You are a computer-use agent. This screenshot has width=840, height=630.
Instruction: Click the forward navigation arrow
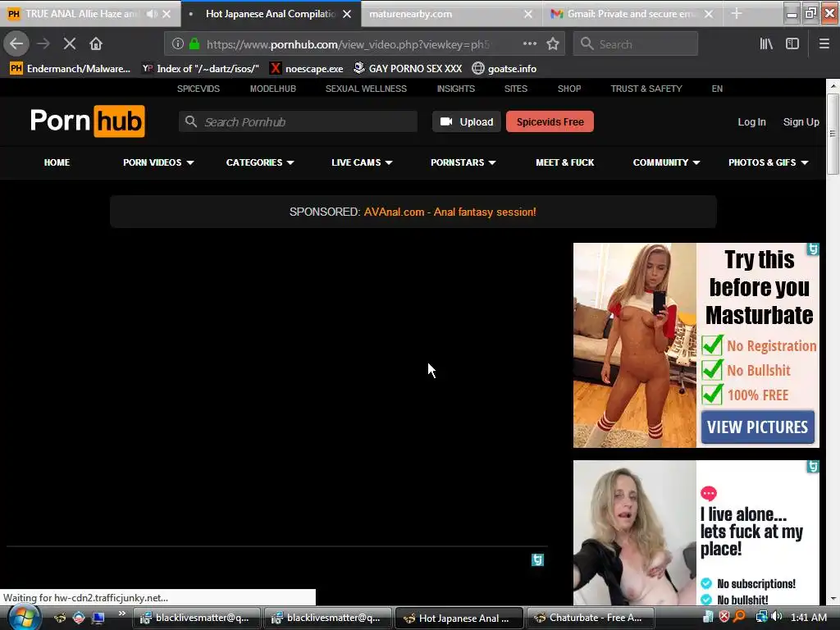tap(43, 44)
